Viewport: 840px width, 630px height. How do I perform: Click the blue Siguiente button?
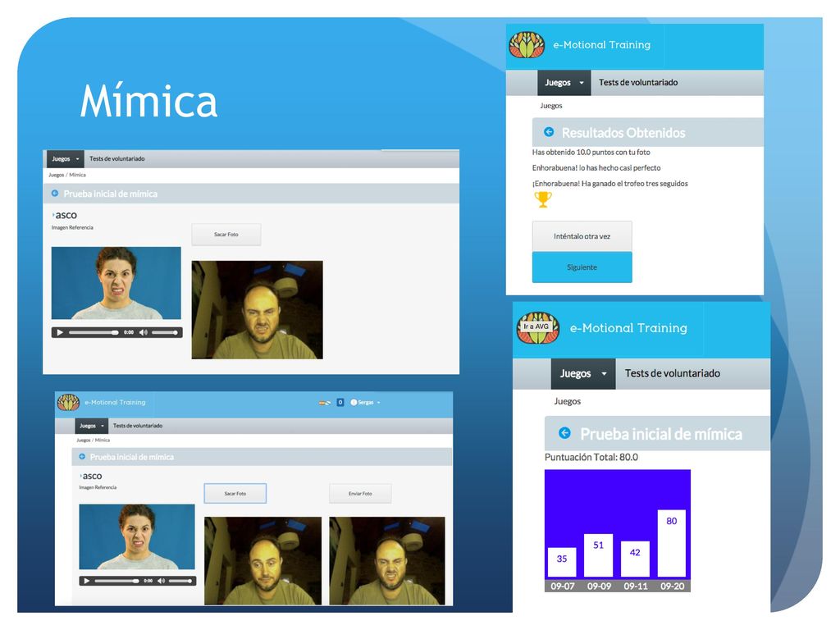582,267
